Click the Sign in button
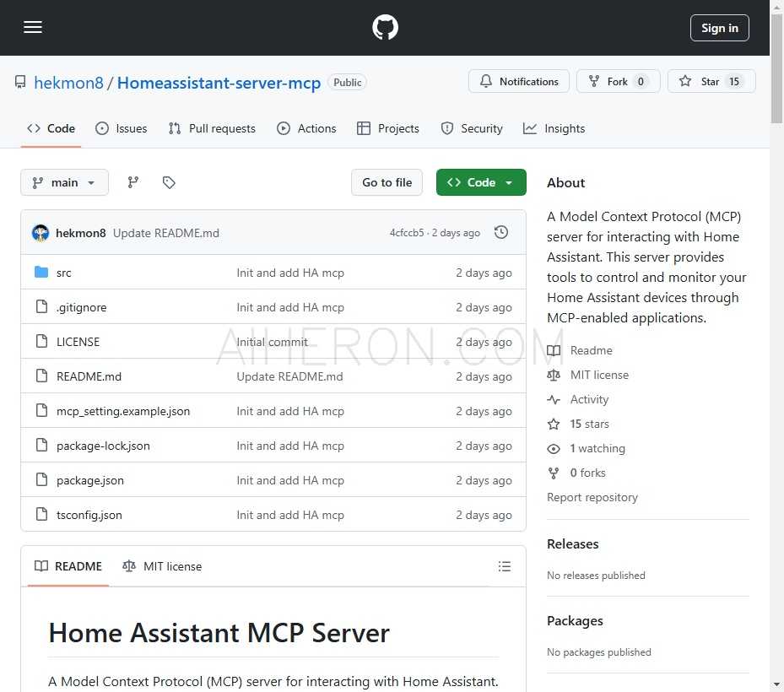The height and width of the screenshot is (692, 784). [719, 27]
